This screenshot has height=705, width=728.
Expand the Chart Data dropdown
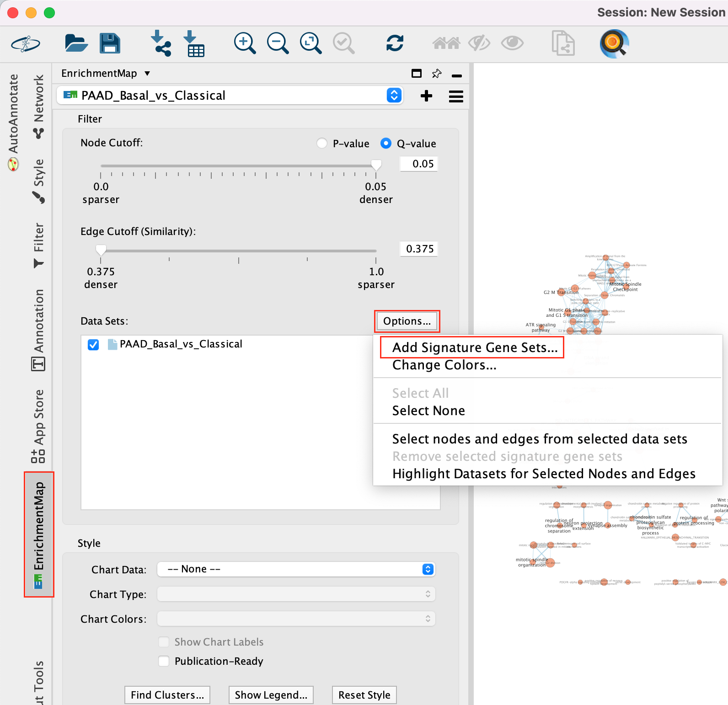pyautogui.click(x=428, y=569)
